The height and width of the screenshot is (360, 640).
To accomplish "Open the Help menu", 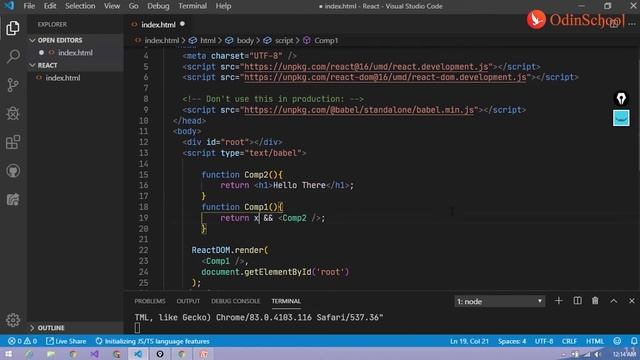I will point(223,6).
